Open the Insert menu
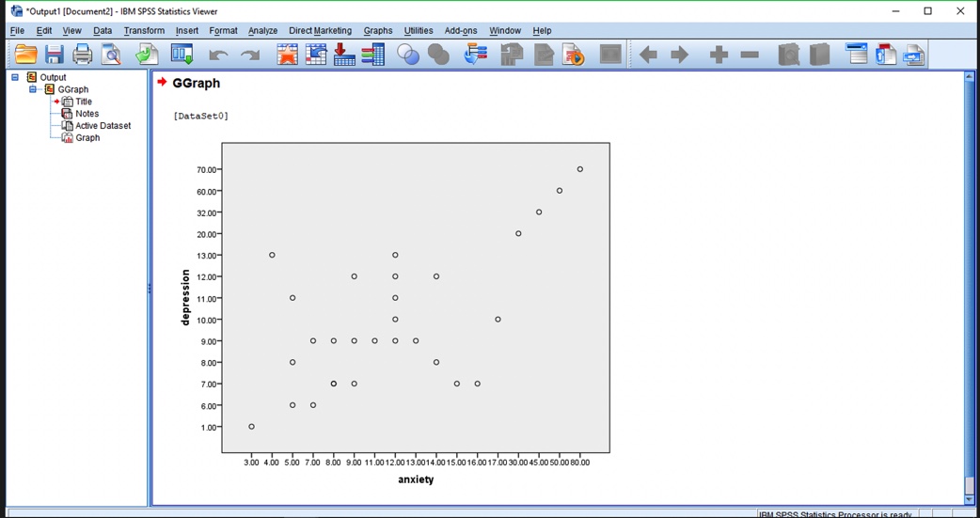The image size is (980, 518). [x=187, y=31]
